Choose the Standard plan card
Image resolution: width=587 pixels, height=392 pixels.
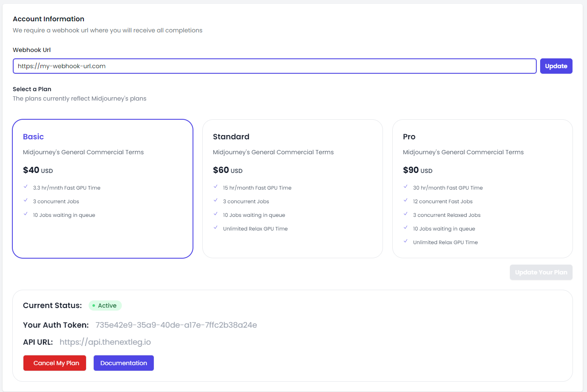(292, 189)
